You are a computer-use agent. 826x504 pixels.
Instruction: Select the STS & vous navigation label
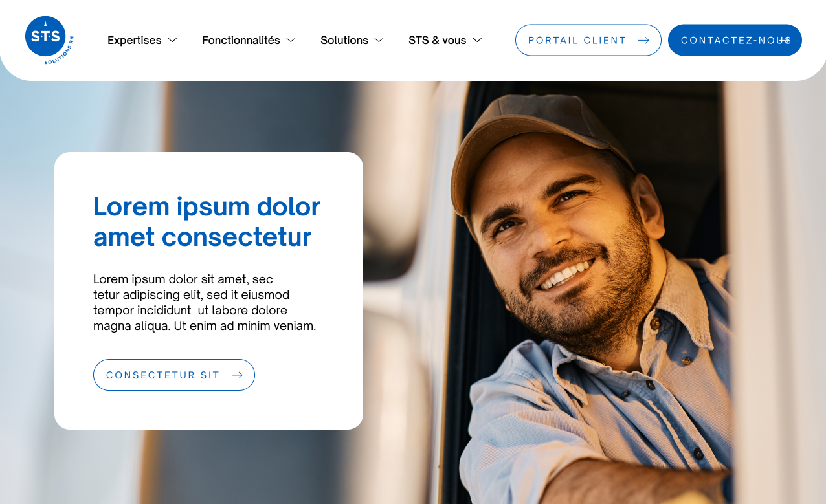438,40
